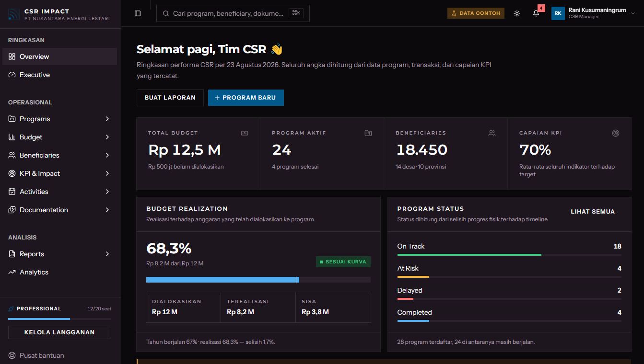Go to the Overview menu item
Viewport: 644px width, 364px height.
[x=60, y=57]
